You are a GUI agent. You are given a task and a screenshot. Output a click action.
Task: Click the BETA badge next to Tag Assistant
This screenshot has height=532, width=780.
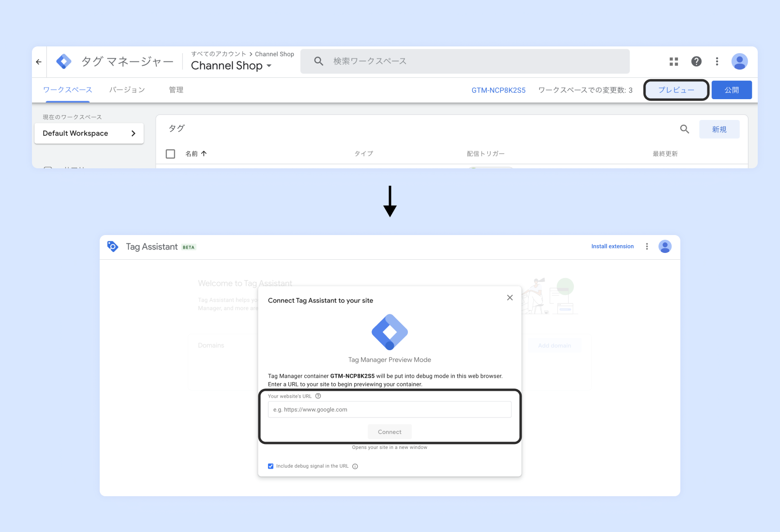coord(189,247)
